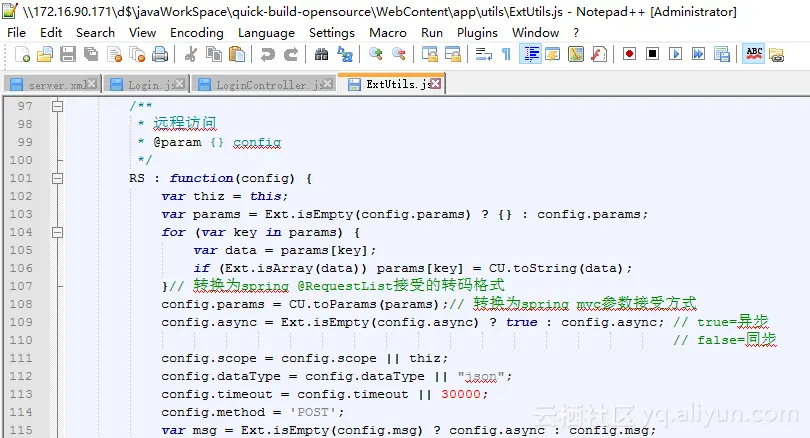This screenshot has width=810, height=438.
Task: Open the Plugins menu
Action: pos(477,33)
